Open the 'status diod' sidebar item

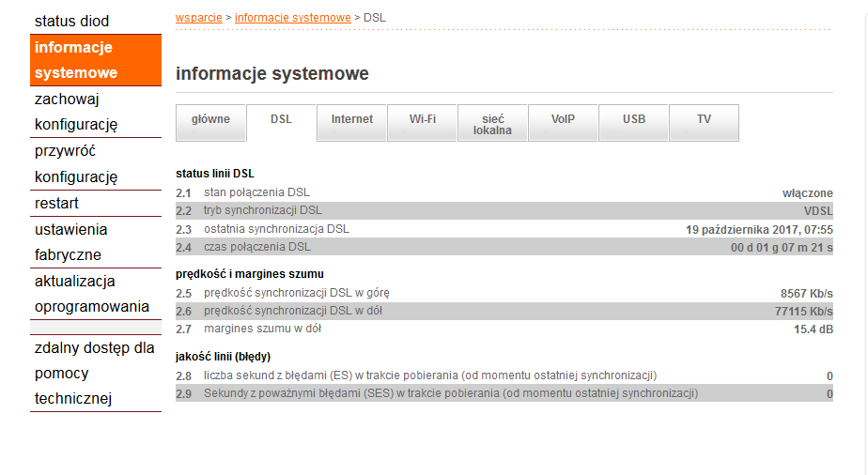coord(72,21)
